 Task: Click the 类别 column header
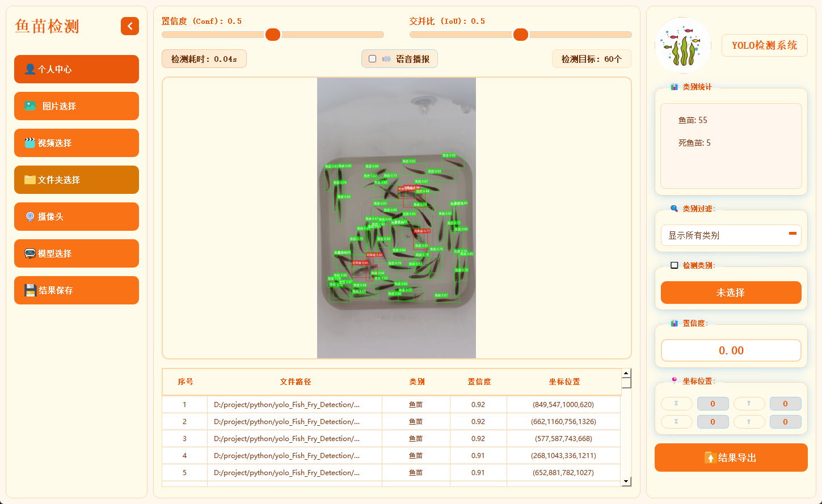pyautogui.click(x=416, y=382)
